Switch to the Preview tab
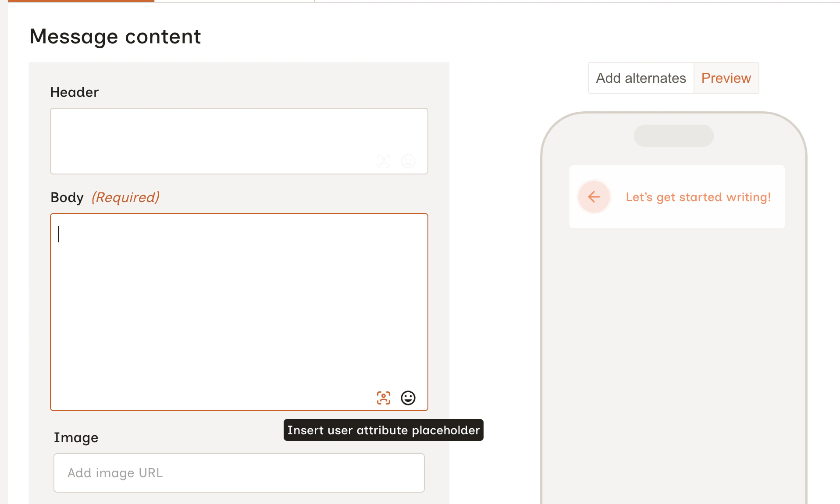 coord(726,78)
